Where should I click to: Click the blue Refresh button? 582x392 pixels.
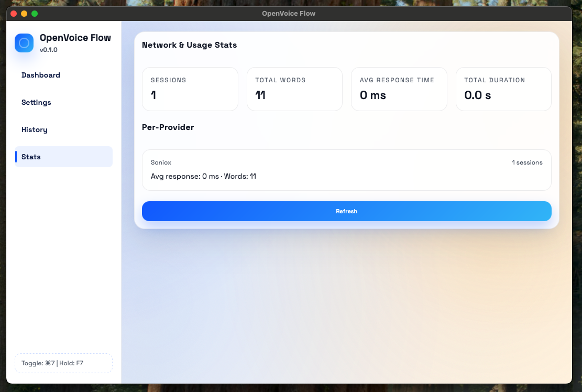tap(347, 211)
